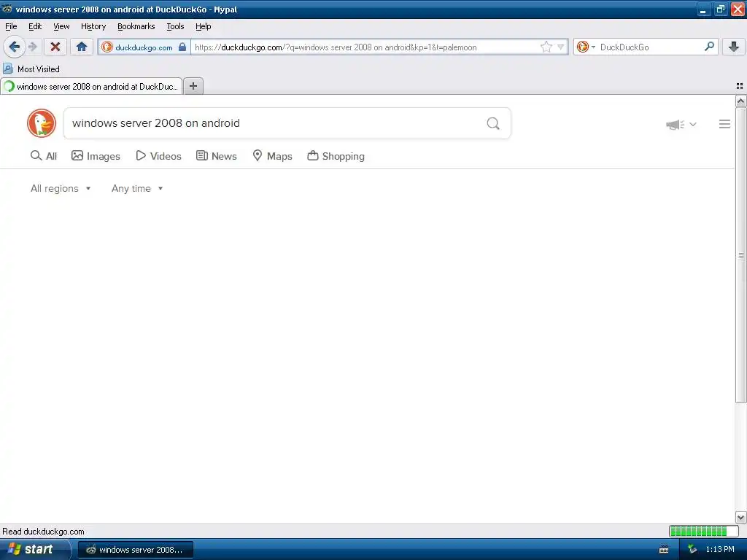Viewport: 747px width, 560px height.
Task: Open the Bookmarks menu
Action: (136, 26)
